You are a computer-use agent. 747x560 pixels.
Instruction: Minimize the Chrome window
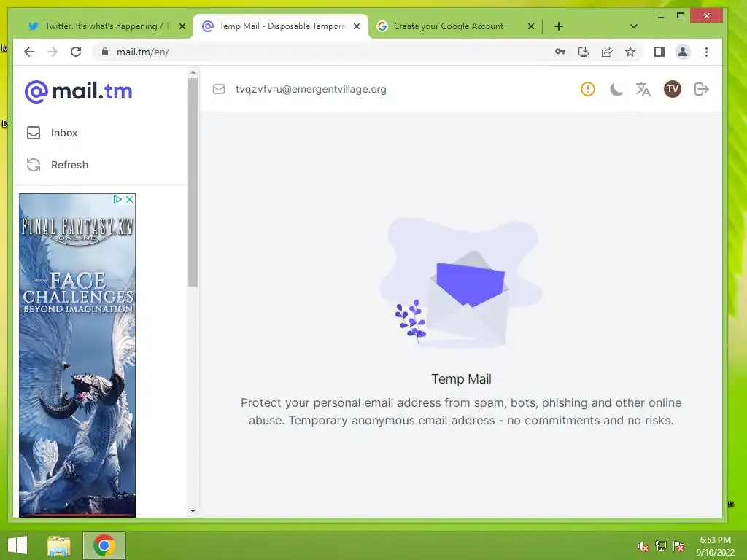(x=661, y=17)
